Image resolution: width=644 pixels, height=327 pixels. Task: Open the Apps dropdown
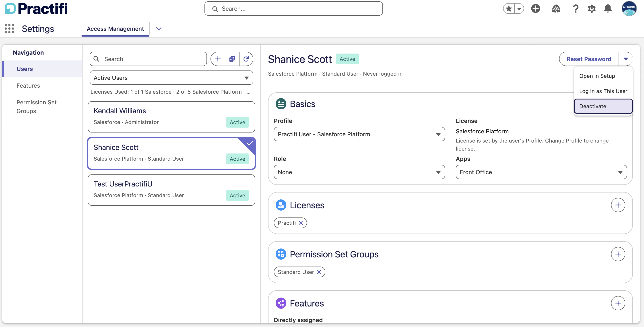(541, 172)
